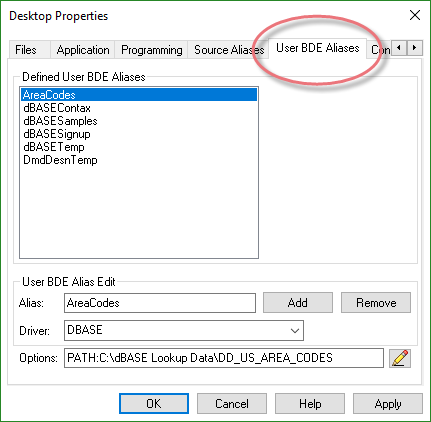This screenshot has width=431, height=422.
Task: Apply the changes with the Apply button
Action: click(388, 404)
